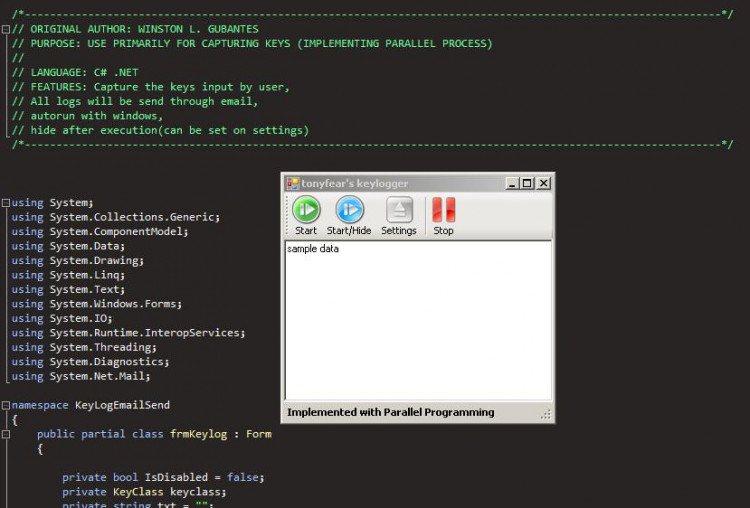Click the using System.Threading code line
The image size is (750, 508).
(102, 348)
